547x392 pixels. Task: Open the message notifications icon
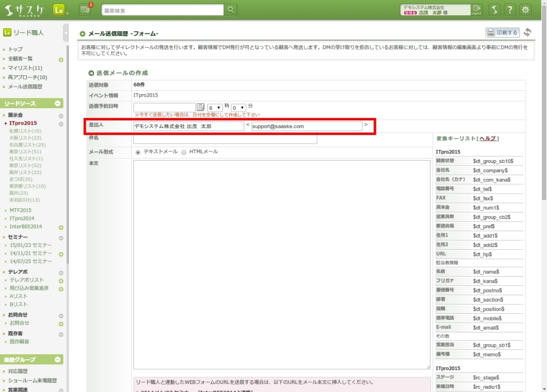[x=84, y=10]
